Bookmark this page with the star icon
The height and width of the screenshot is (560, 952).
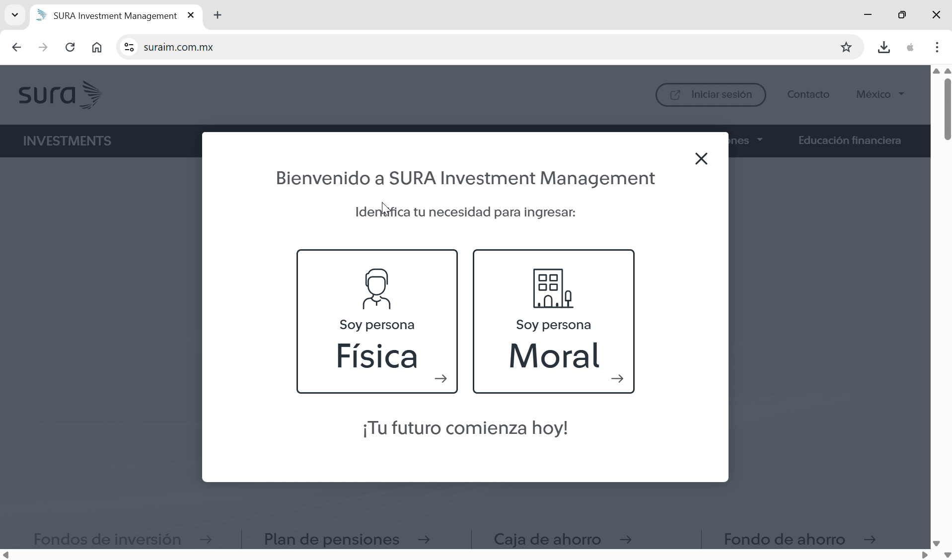click(846, 47)
